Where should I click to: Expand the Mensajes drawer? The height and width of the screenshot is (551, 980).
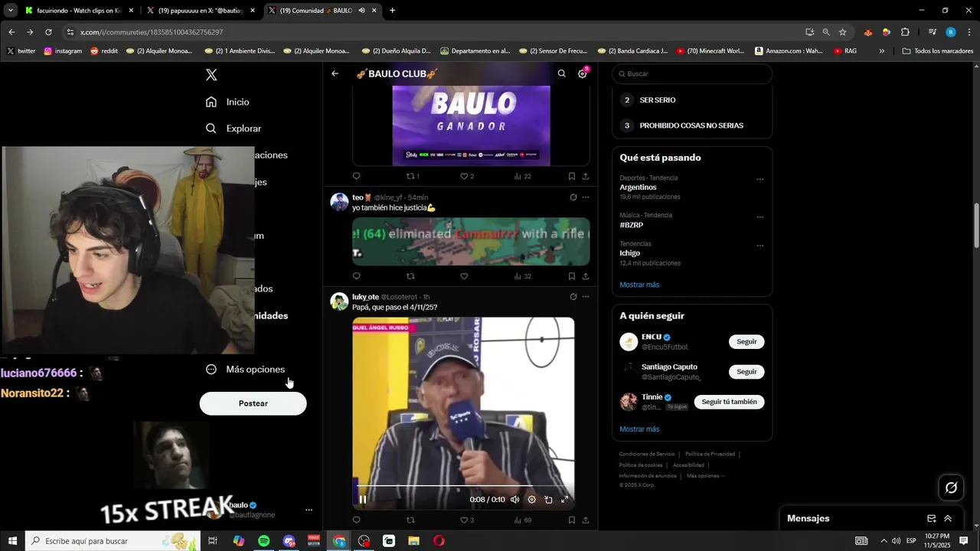pyautogui.click(x=948, y=518)
